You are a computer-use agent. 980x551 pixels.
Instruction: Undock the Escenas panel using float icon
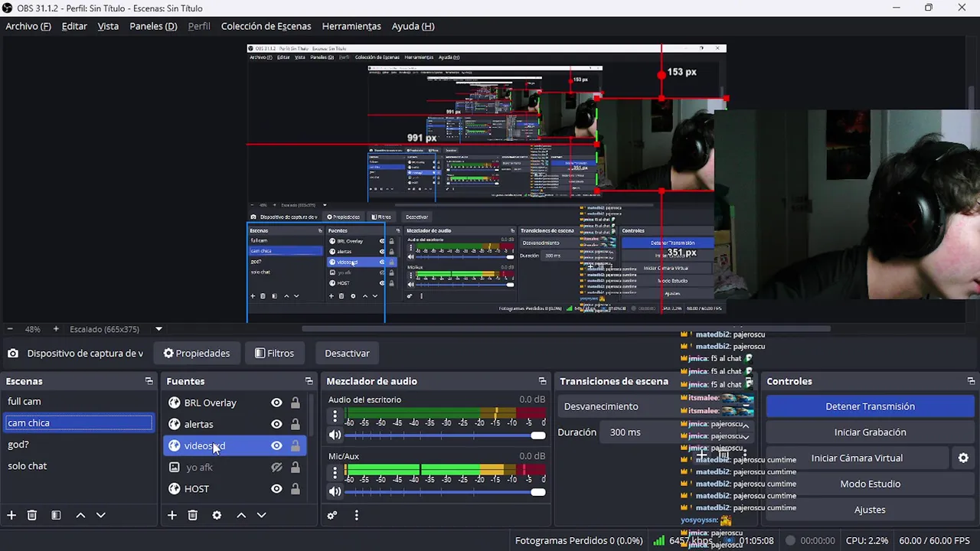[x=149, y=381]
